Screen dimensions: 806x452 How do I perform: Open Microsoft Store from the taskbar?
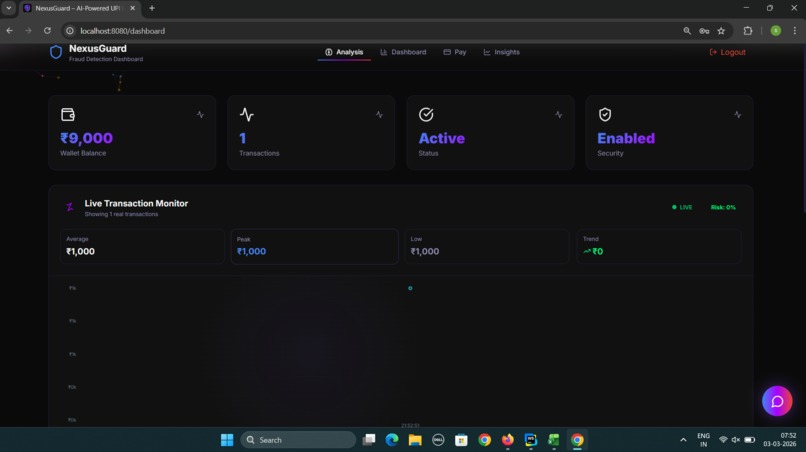(x=461, y=440)
